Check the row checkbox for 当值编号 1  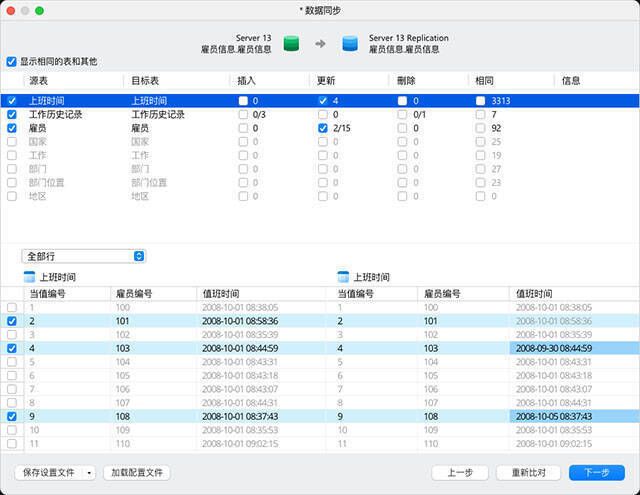(x=12, y=307)
